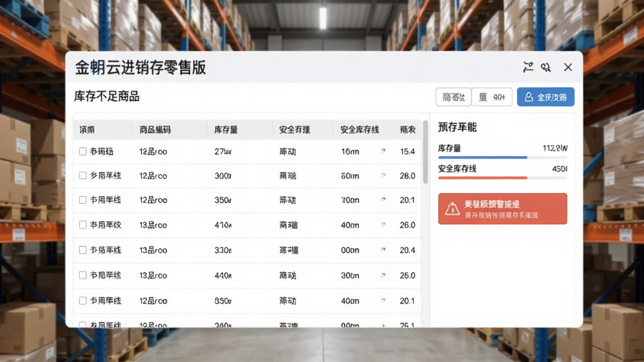Click the blue button with the person icon
644x362 pixels.
[x=545, y=97]
